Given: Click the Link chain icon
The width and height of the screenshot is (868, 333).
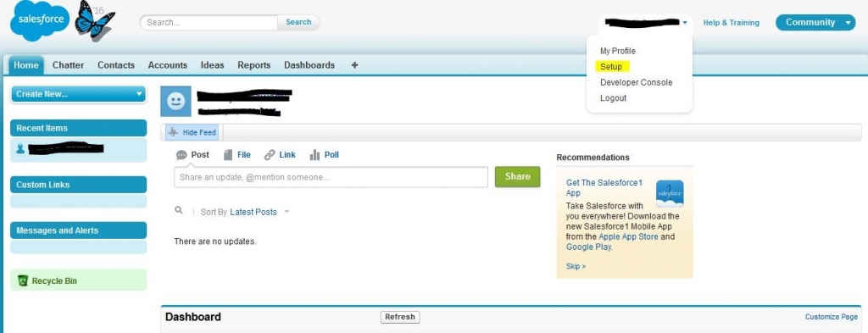Looking at the screenshot, I should [x=270, y=155].
